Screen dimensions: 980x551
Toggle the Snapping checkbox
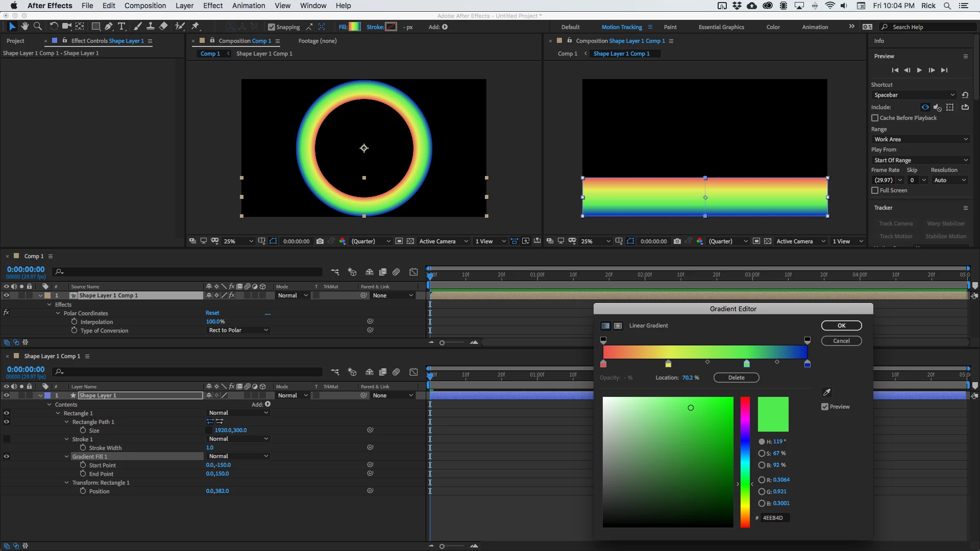point(272,27)
